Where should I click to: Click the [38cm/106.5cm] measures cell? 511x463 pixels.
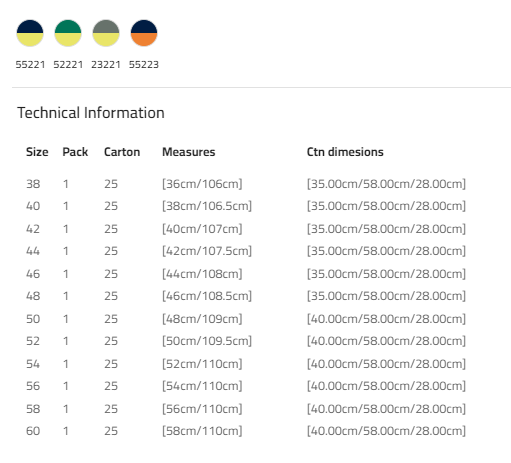207,206
